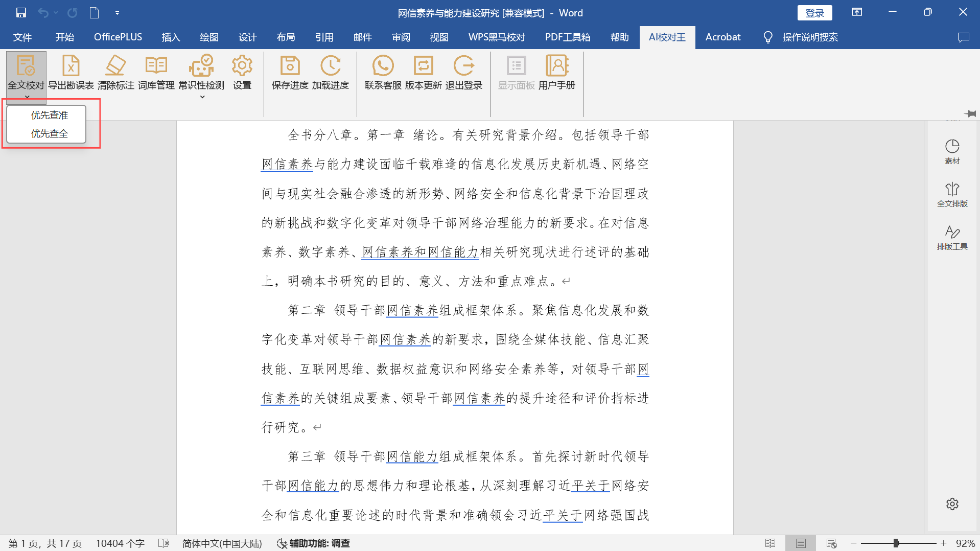Click zoom in plus button
Screen dimensions: 980x551
[943, 543]
